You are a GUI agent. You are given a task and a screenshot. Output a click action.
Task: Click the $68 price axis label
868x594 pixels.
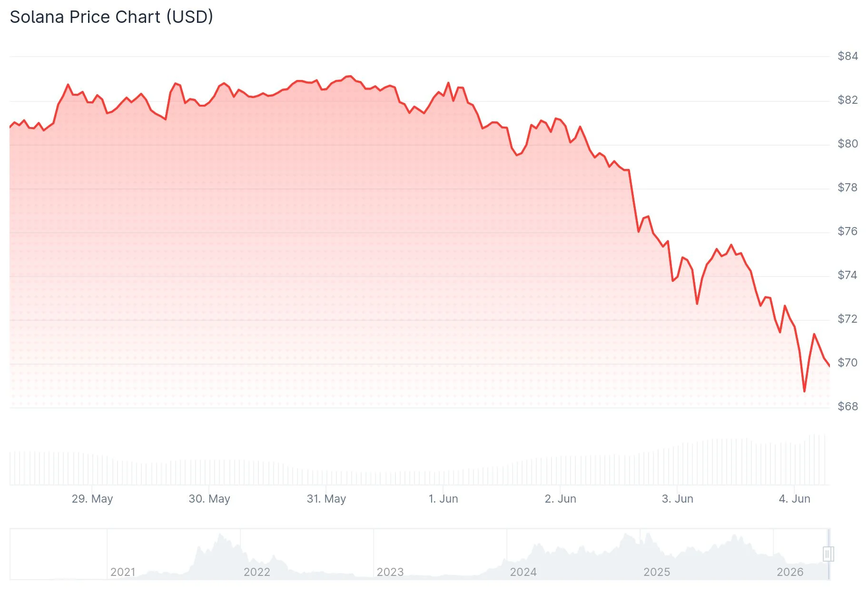coord(848,406)
